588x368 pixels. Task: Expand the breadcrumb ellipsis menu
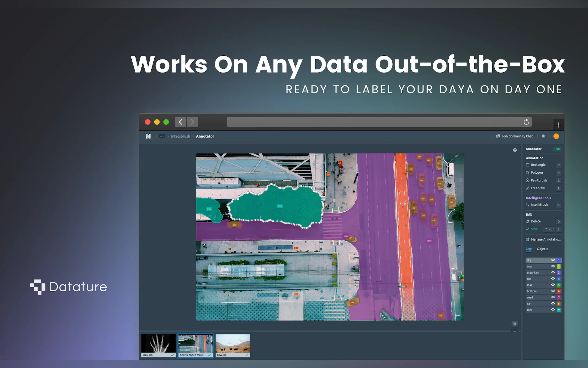[162, 136]
